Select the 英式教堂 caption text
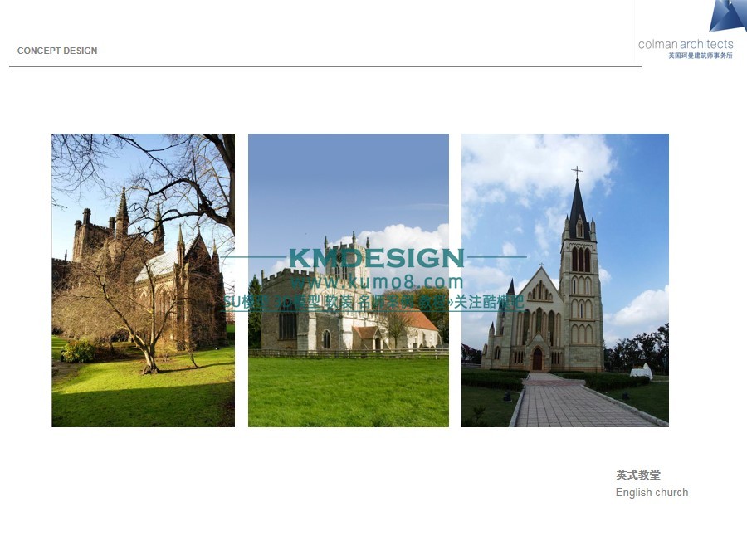The image size is (747, 560). coord(638,475)
